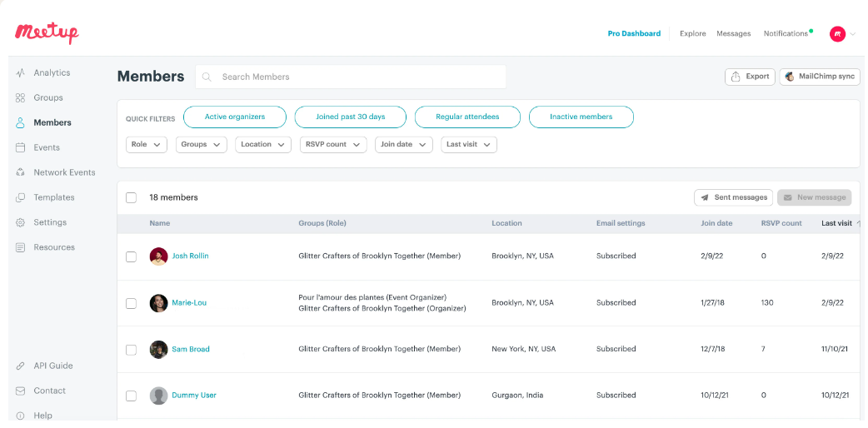Screen dimensions: 868x428
Task: Click the API Guide link icon
Action: [20, 366]
